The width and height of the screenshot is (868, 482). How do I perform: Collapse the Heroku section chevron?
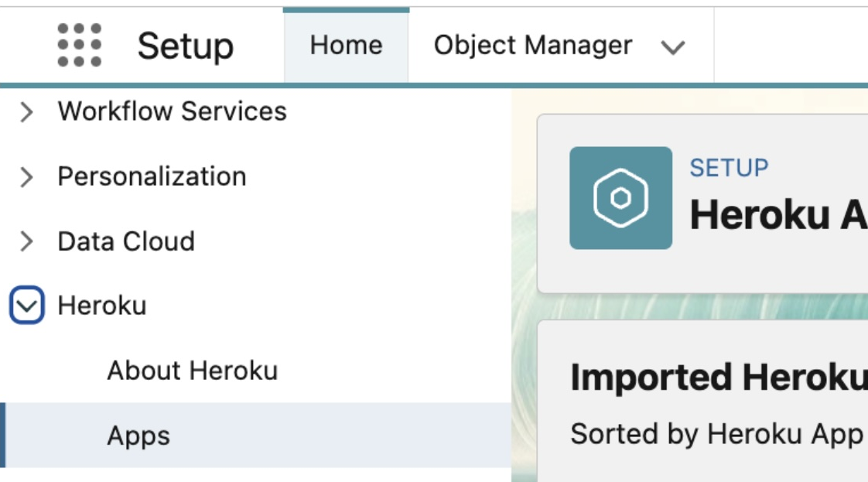[x=27, y=306]
